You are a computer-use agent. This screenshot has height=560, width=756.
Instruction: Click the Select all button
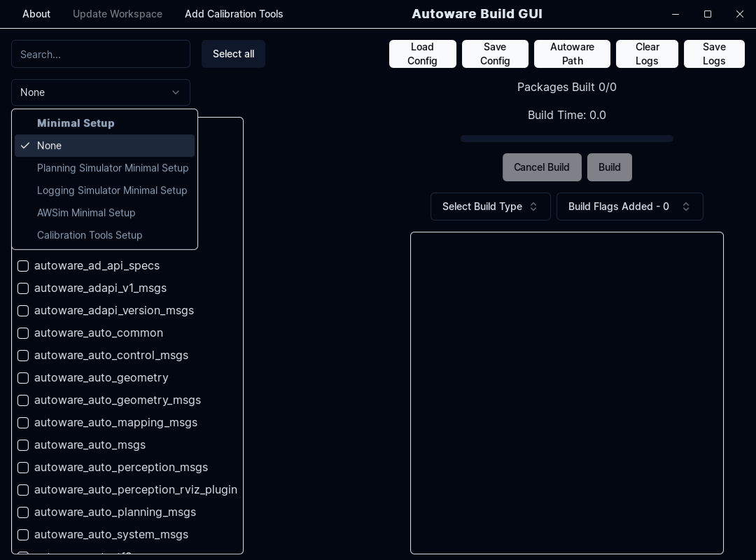pos(233,54)
